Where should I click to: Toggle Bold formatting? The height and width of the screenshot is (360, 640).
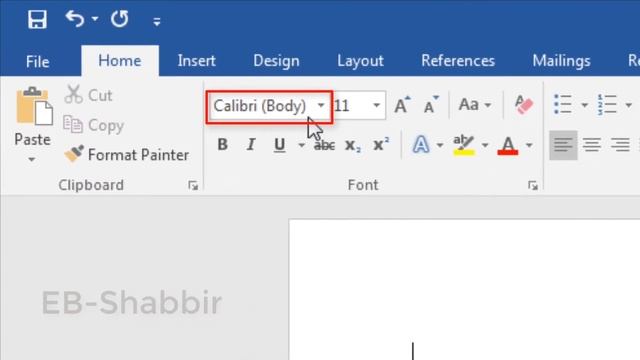pos(222,144)
